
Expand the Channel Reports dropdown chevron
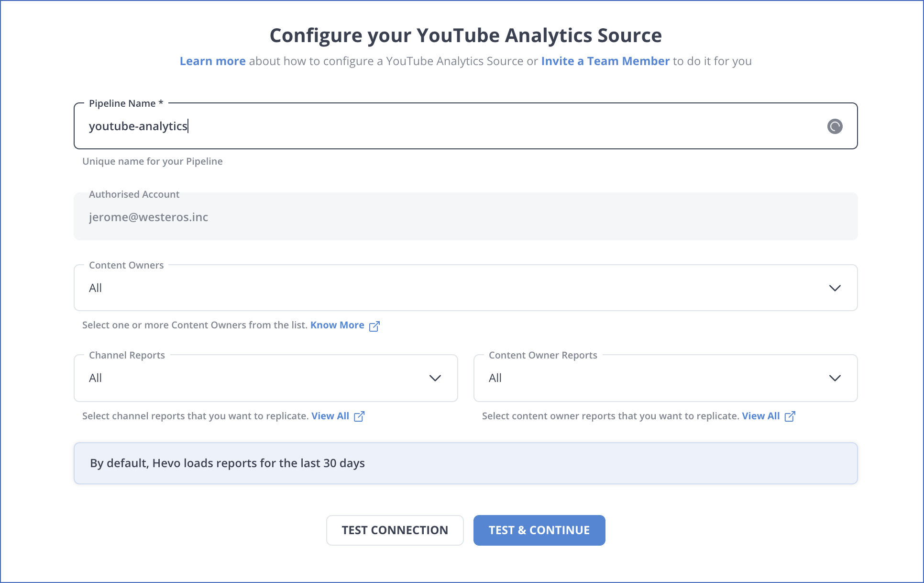(435, 378)
